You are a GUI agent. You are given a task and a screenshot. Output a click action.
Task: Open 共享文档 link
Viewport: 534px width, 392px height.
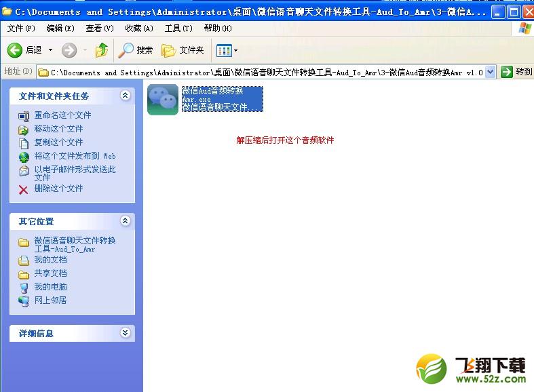(x=50, y=273)
